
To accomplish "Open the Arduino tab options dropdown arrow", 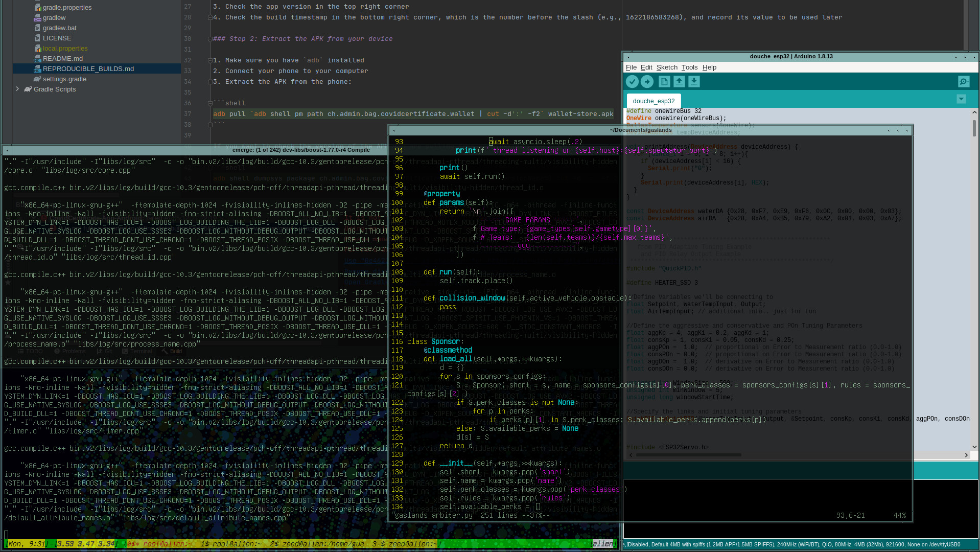I will coord(961,99).
